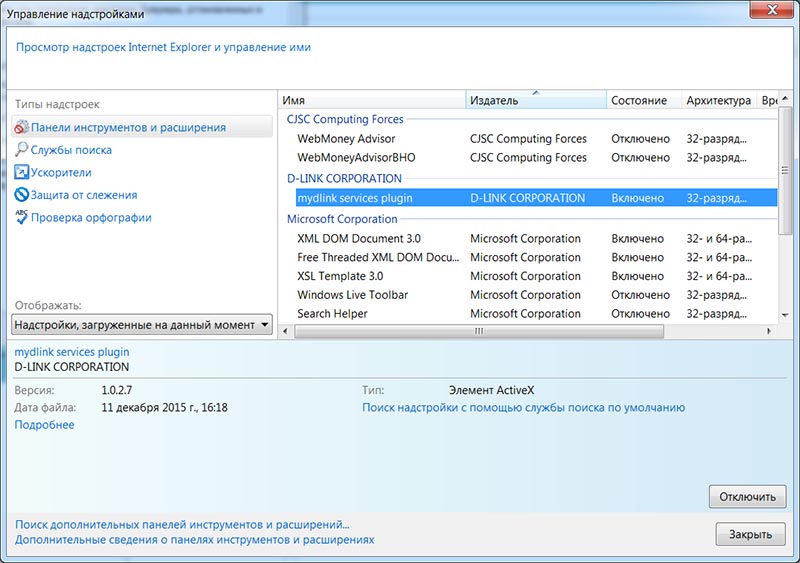Click the Accelerators arrow icon
This screenshot has height=563, width=800.
(x=21, y=172)
